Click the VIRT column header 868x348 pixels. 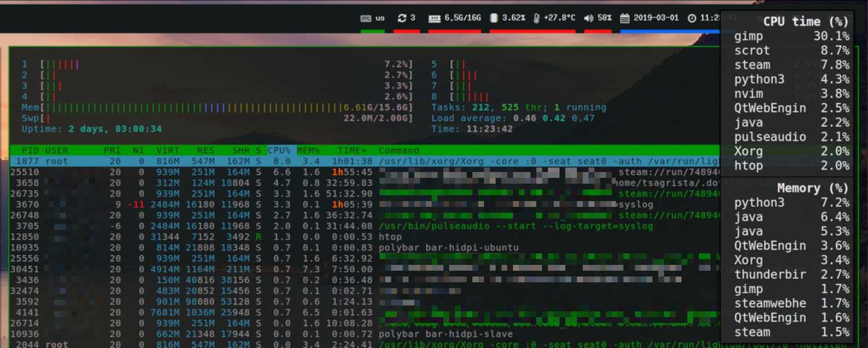pos(168,150)
